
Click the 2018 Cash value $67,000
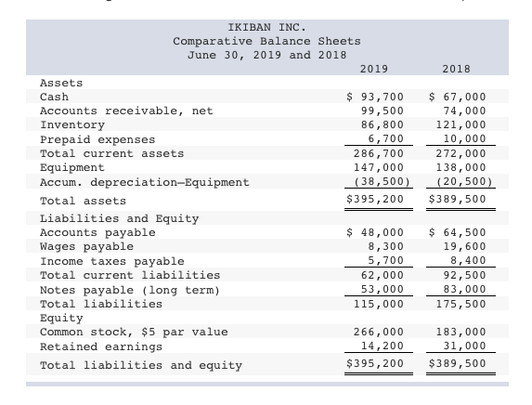457,97
